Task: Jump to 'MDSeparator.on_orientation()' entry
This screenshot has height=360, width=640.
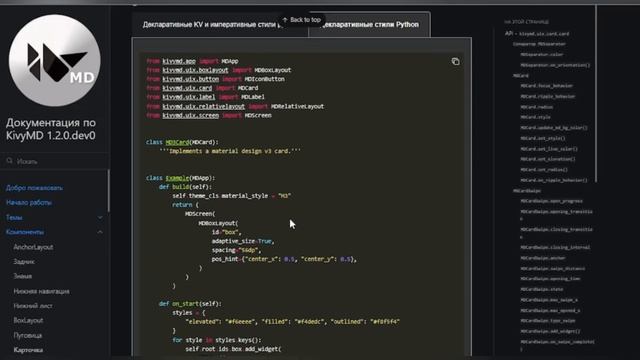Action: pyautogui.click(x=555, y=65)
